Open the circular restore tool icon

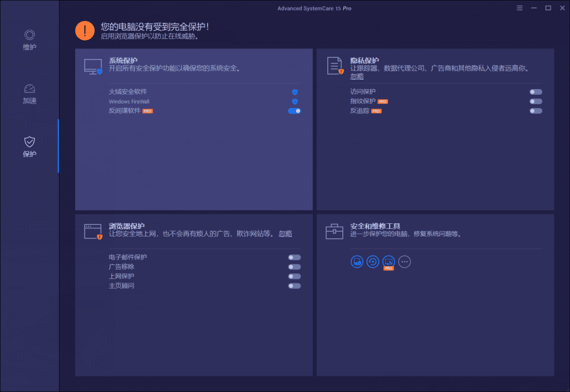pyautogui.click(x=372, y=262)
